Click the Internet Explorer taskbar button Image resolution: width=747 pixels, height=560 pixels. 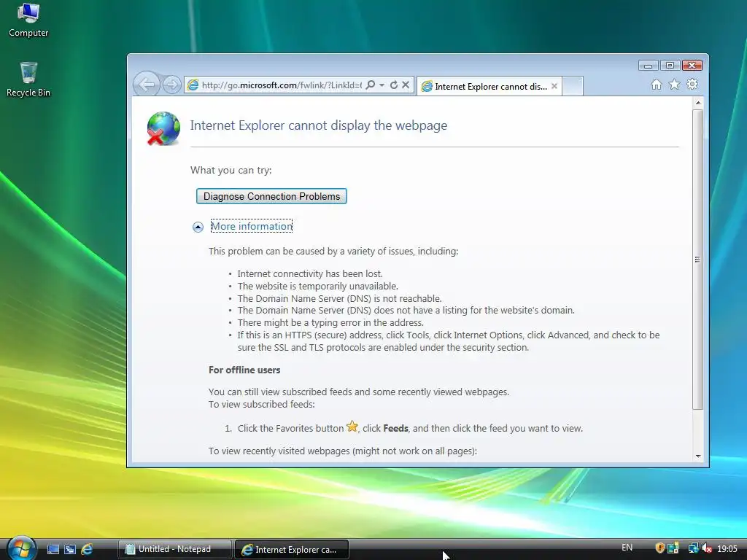click(292, 549)
